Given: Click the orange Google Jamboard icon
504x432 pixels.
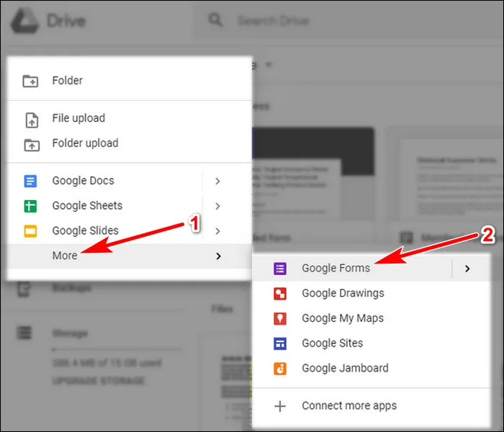Looking at the screenshot, I should tap(280, 369).
